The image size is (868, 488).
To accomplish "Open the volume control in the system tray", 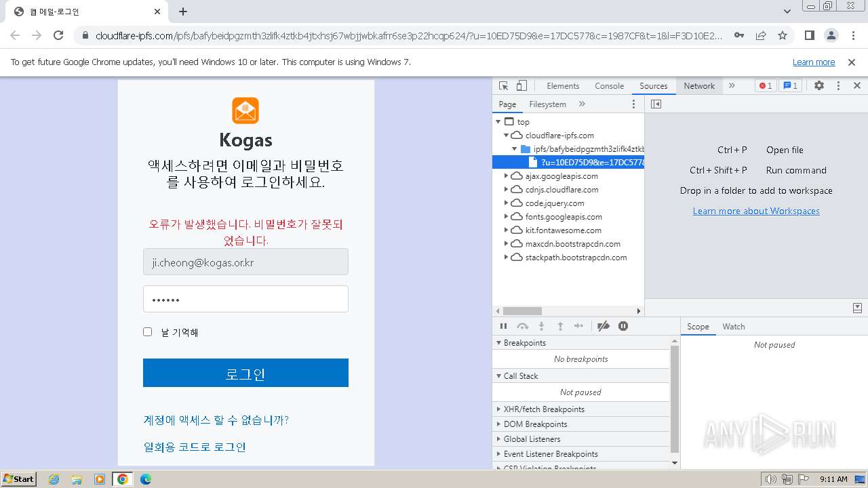I will (x=770, y=479).
